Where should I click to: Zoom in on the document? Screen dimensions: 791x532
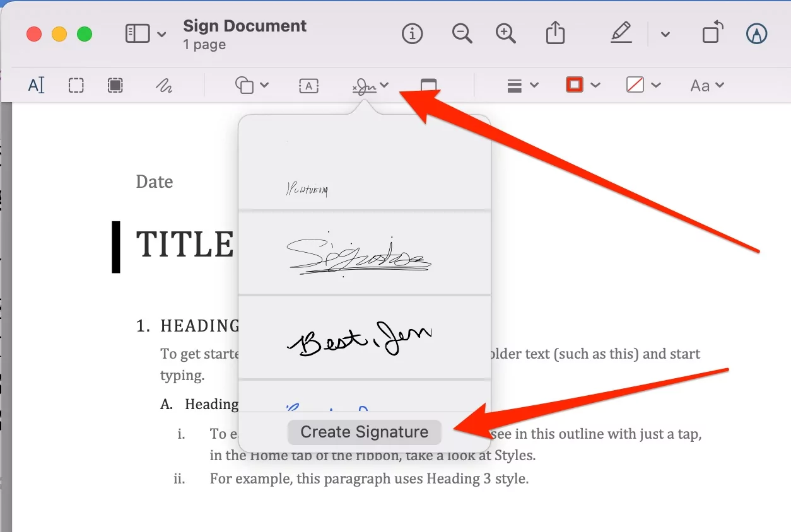pyautogui.click(x=506, y=33)
